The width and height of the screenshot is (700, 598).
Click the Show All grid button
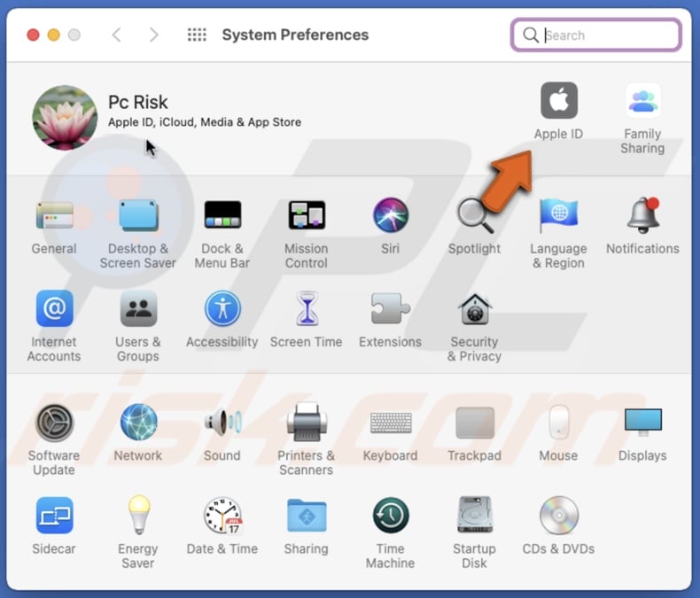click(x=197, y=35)
